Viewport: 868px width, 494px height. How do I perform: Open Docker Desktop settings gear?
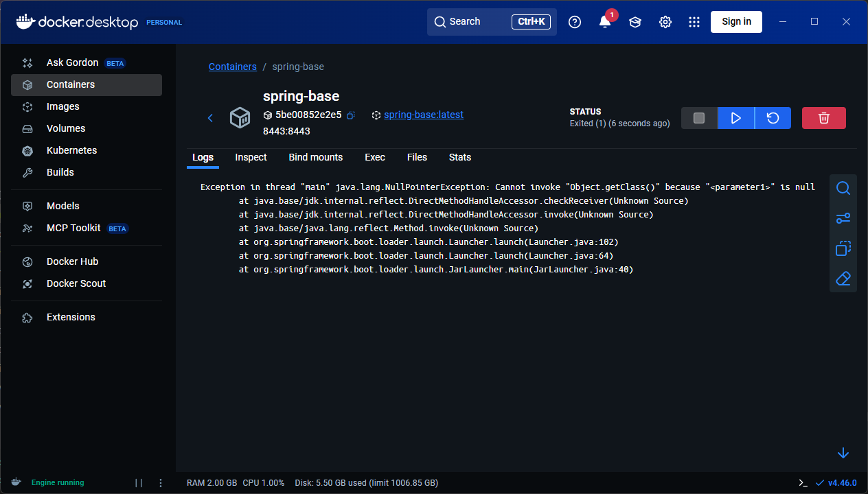tap(665, 22)
